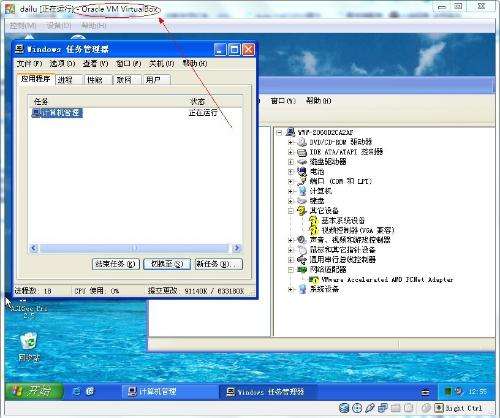Click the 新任务 button
Viewport: 500px width, 418px height.
coord(218,264)
